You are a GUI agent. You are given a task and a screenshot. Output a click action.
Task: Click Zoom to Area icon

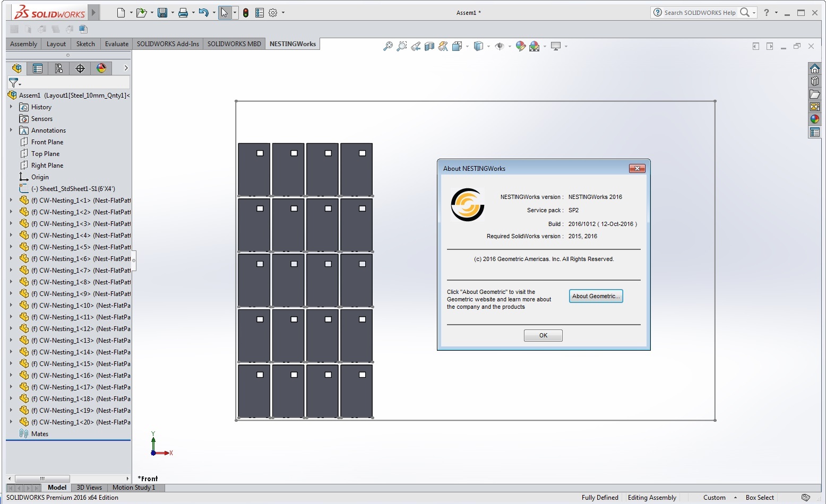pyautogui.click(x=402, y=46)
